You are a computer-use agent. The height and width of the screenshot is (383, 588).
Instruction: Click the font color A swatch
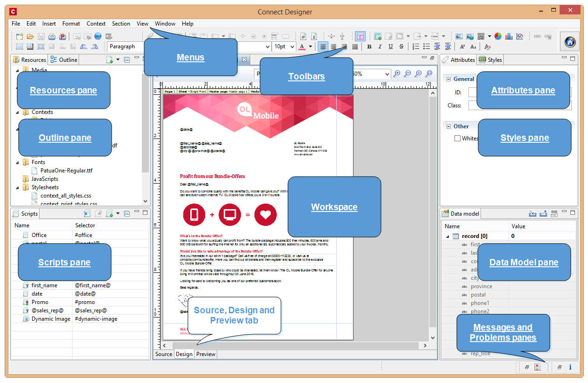[302, 46]
